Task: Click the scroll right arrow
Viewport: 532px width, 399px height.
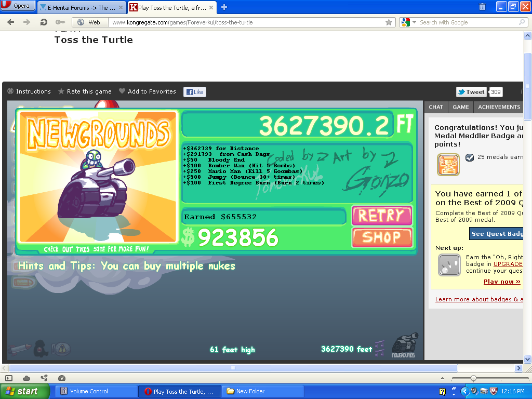Action: 518,368
